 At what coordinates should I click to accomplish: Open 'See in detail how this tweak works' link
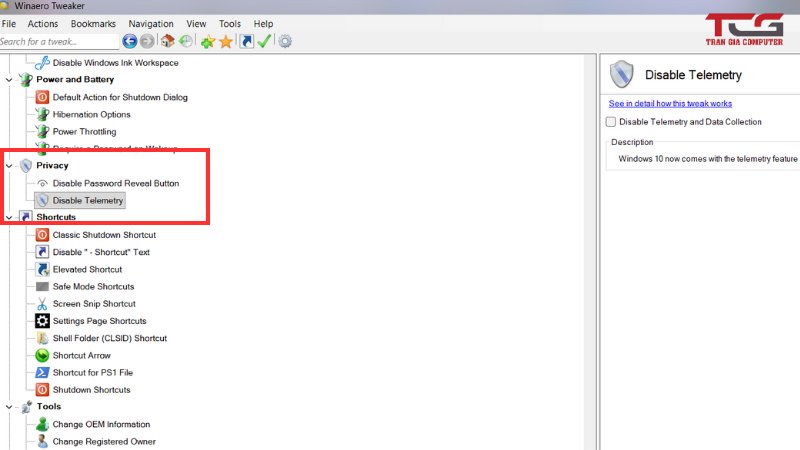(x=670, y=104)
